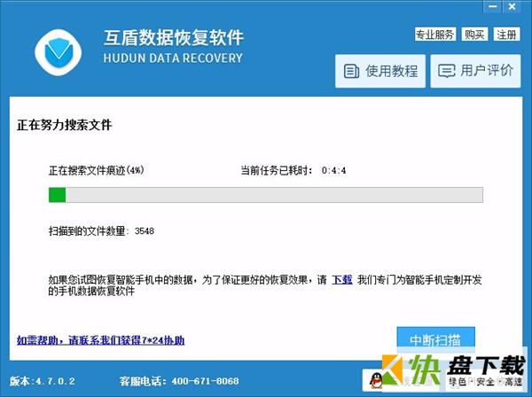
Task: Click the 注册 register button
Action: (506, 35)
